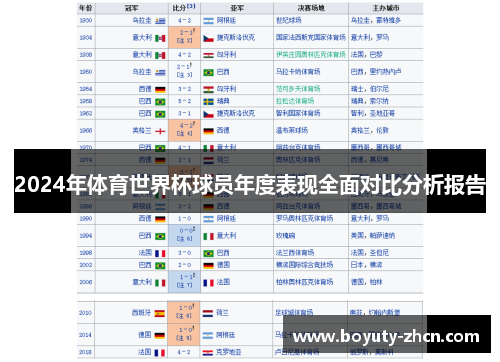Open note [注 2] in the 1934 score cell
This screenshot has height=362, width=500.
point(184,41)
